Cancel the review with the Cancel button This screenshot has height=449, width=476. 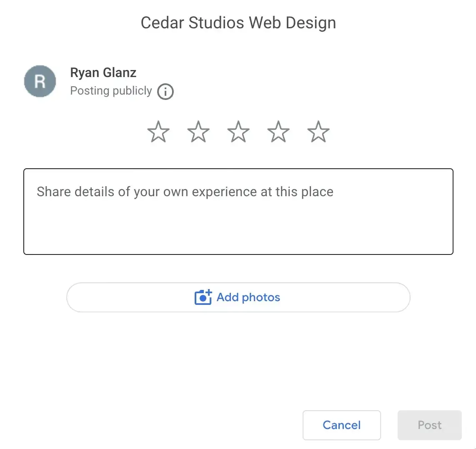(x=342, y=425)
